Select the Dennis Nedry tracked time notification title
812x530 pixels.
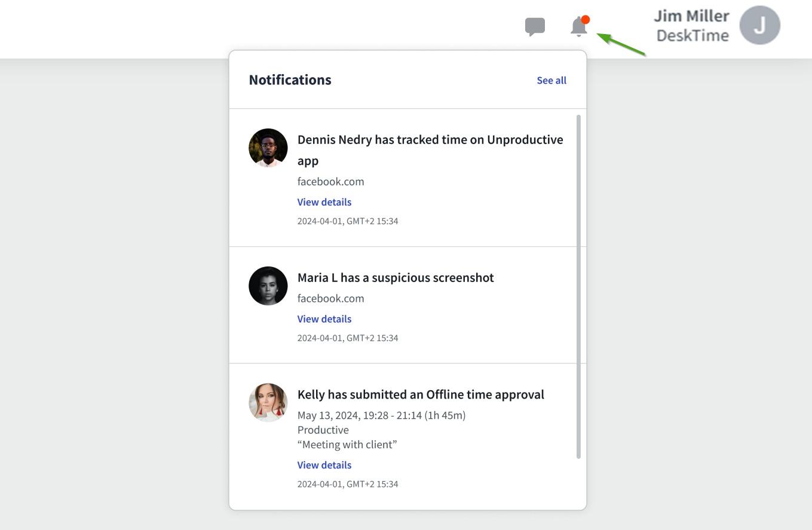tap(430, 140)
